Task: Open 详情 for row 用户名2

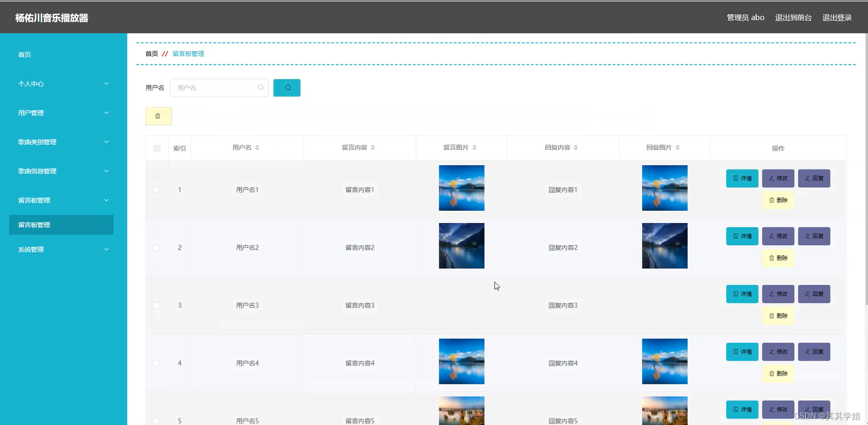Action: [x=742, y=236]
